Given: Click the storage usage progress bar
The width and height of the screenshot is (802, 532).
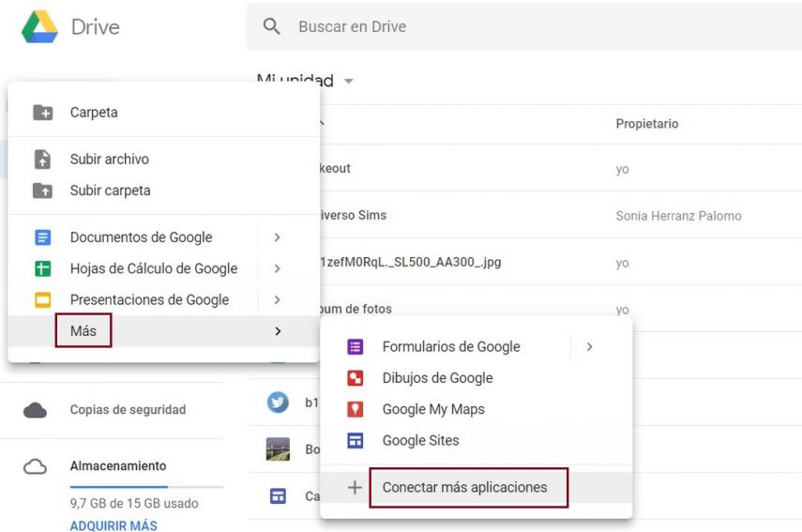Looking at the screenshot, I should tap(146, 487).
